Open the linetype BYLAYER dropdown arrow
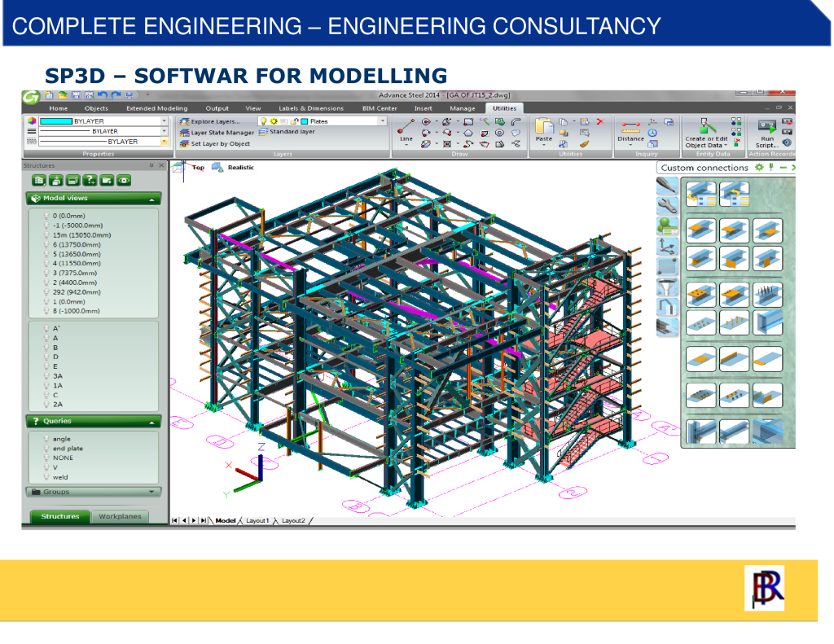The width and height of the screenshot is (834, 644). (165, 142)
